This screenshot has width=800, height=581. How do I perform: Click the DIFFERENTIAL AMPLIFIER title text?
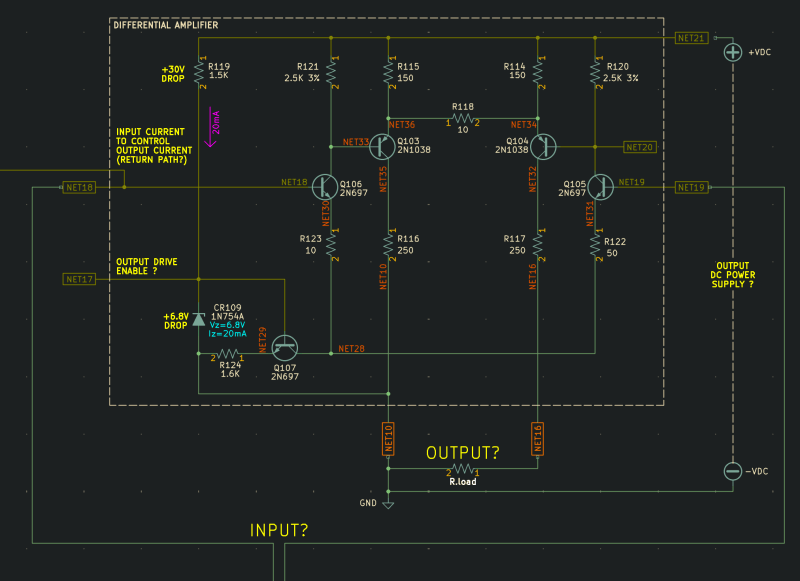[x=166, y=25]
